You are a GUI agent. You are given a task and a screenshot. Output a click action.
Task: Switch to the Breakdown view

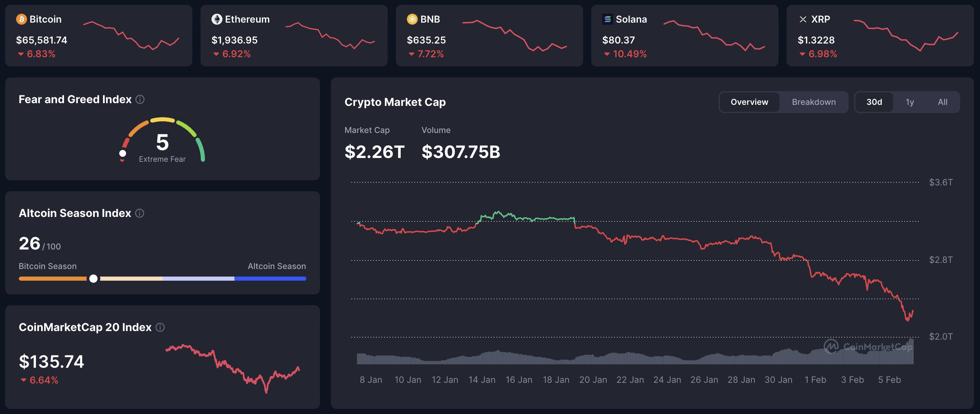click(814, 102)
